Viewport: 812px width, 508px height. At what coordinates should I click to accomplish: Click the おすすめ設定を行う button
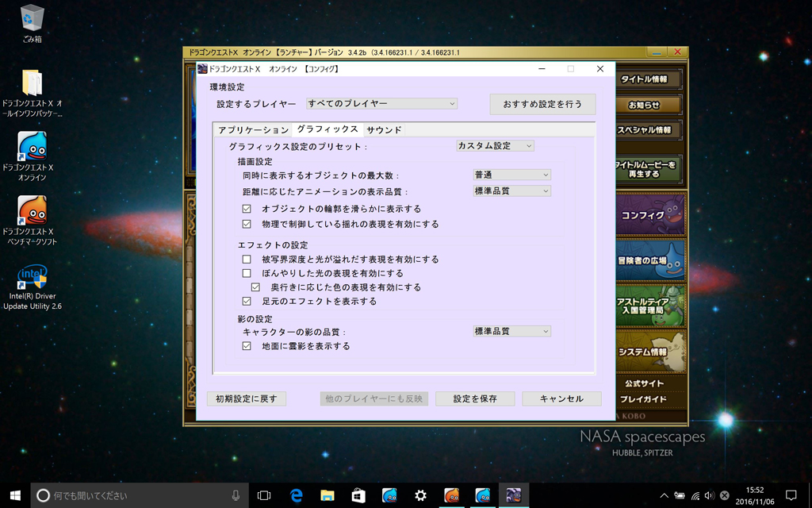point(542,104)
